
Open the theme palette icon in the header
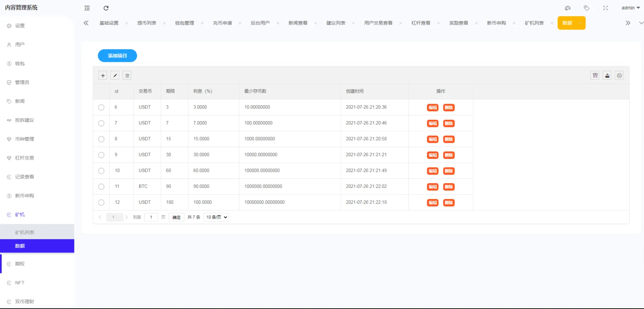point(568,8)
